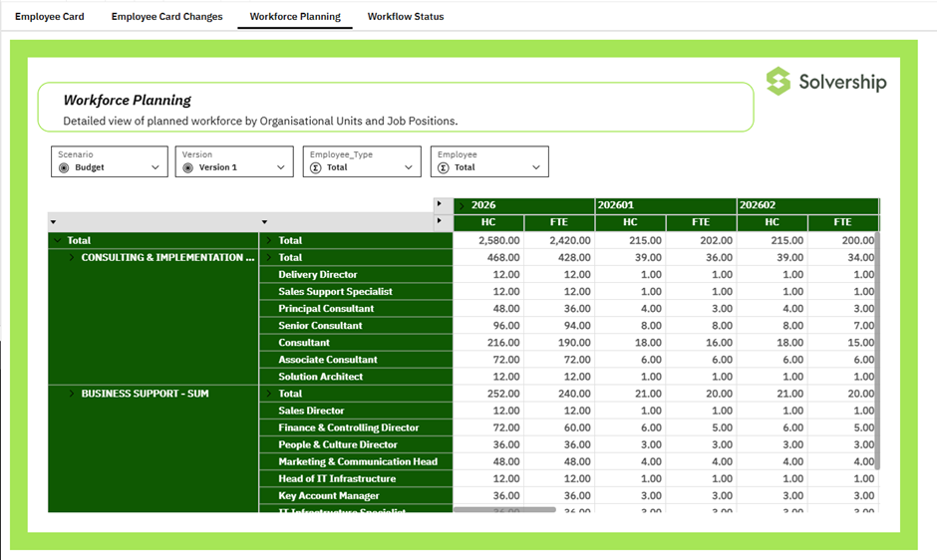
Task: Open the Version dropdown
Action: [234, 161]
